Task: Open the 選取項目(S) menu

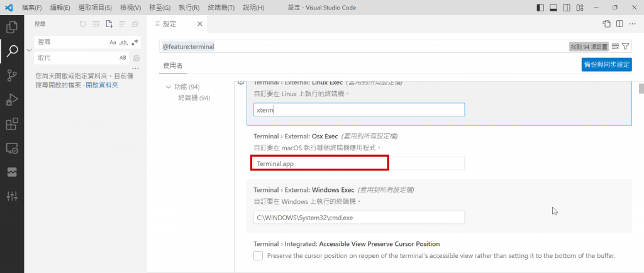Action: pyautogui.click(x=96, y=8)
